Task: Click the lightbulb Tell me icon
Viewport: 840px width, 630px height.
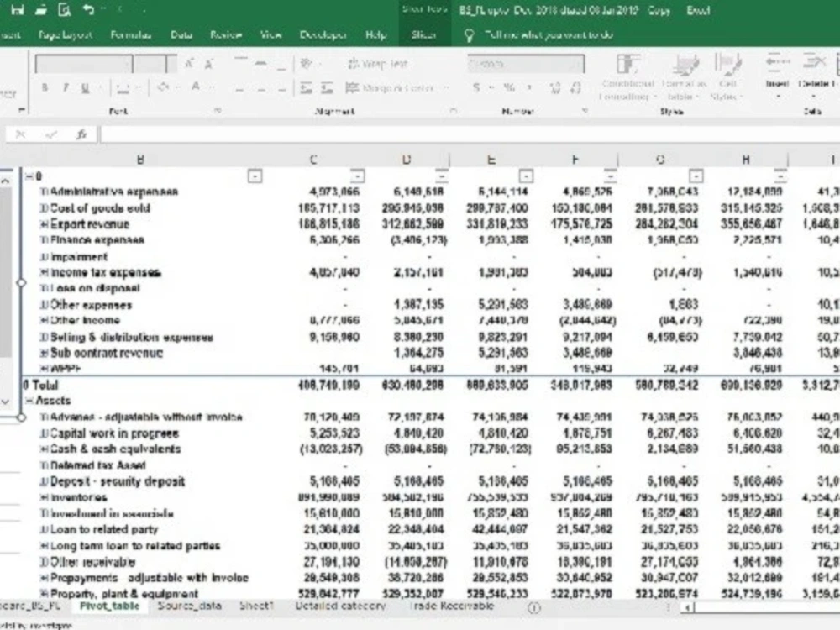Action: [469, 35]
